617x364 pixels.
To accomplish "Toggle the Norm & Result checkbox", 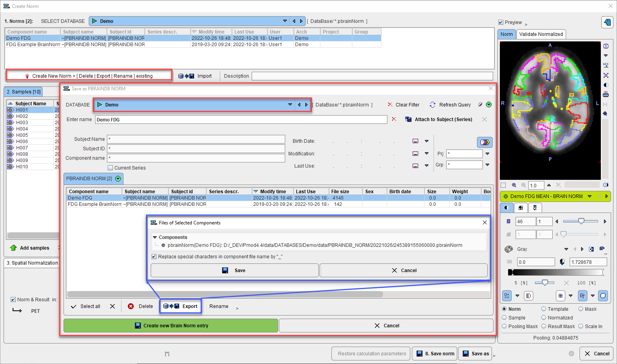I will pyautogui.click(x=13, y=300).
